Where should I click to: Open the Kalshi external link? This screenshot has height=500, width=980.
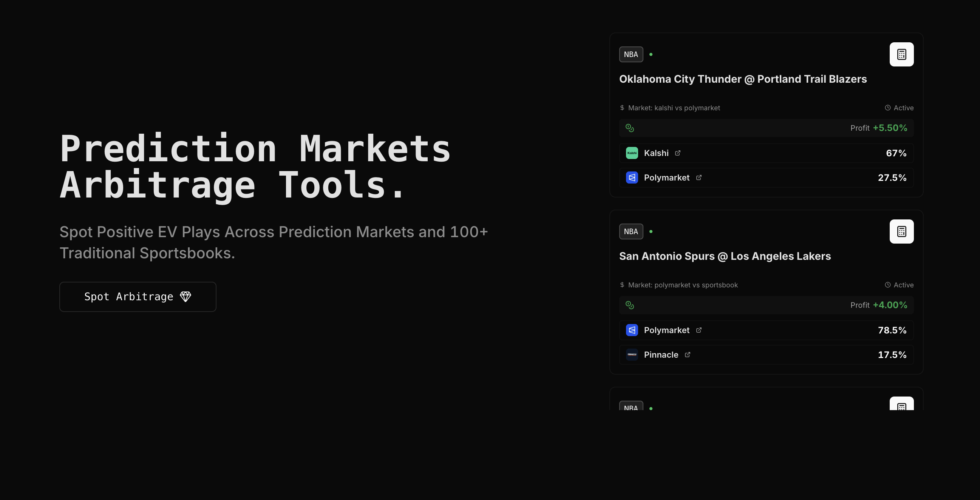coord(678,153)
